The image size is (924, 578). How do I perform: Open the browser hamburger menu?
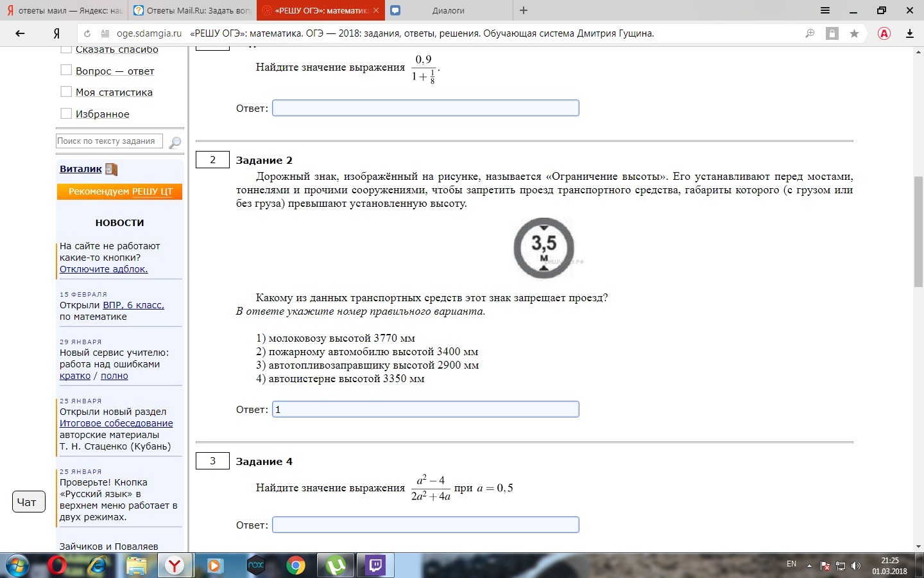(825, 10)
